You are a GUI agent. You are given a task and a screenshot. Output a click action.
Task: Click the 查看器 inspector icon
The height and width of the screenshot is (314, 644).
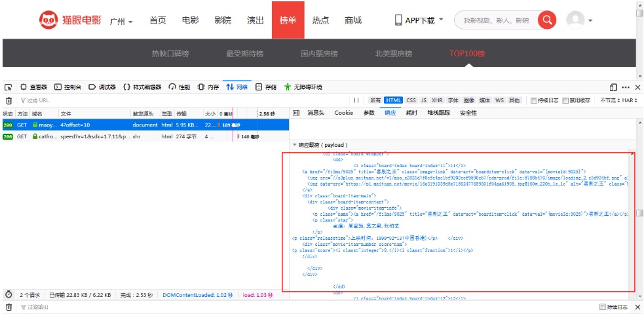coord(24,87)
